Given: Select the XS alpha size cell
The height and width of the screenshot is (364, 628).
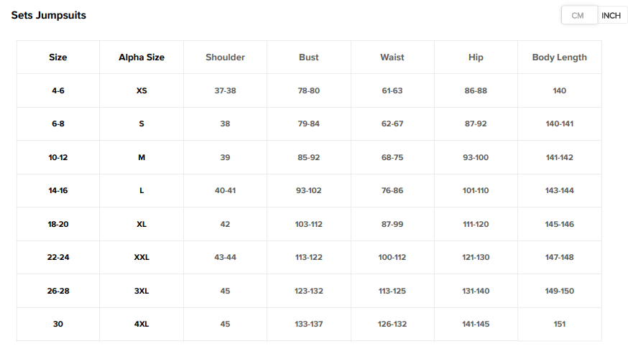Looking at the screenshot, I should tap(142, 90).
